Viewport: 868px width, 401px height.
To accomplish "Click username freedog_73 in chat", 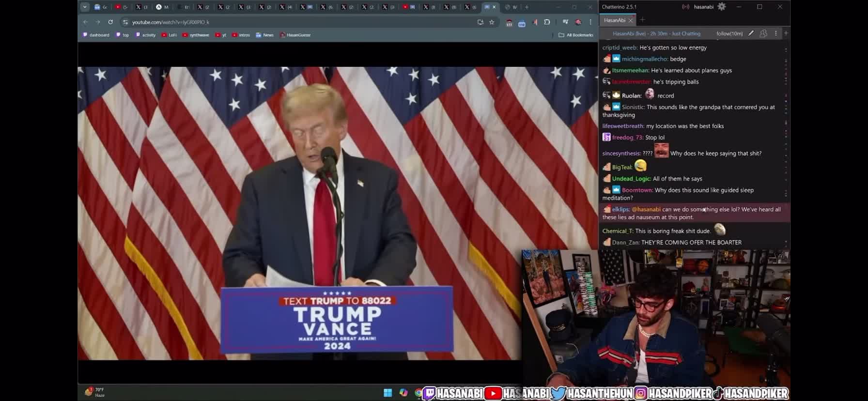I will tap(628, 138).
